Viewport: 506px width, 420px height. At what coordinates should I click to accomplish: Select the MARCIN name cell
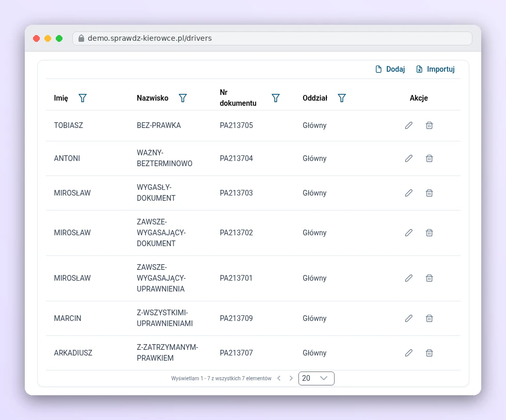point(68,318)
